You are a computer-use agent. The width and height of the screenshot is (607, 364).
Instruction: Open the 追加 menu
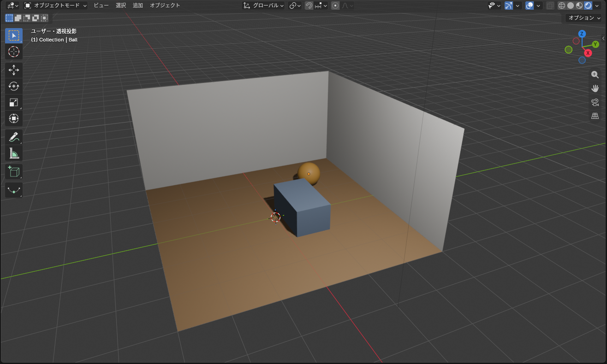[x=138, y=6]
